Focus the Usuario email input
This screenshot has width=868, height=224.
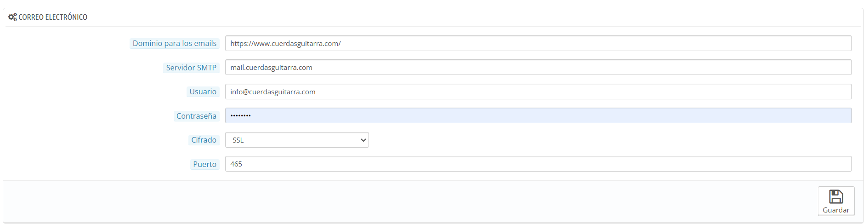538,92
